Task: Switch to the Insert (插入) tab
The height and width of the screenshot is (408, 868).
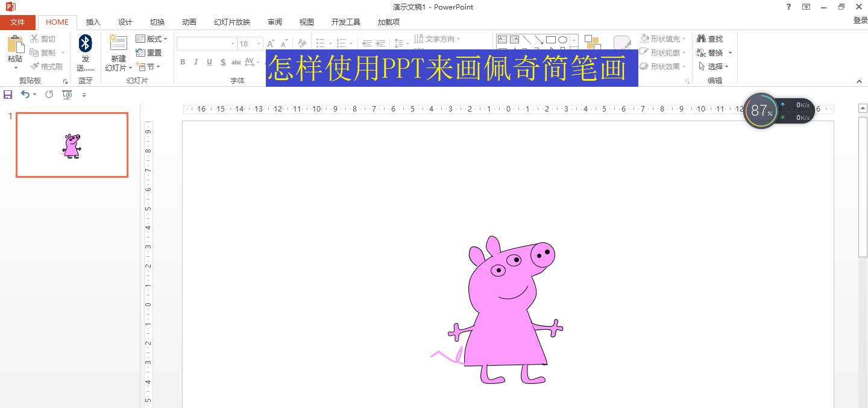Action: click(93, 22)
